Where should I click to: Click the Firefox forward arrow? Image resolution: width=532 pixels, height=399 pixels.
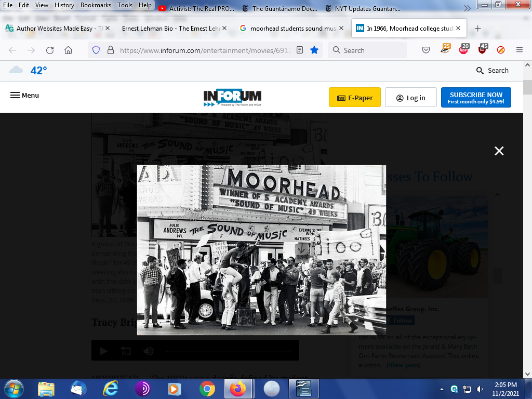coord(31,50)
